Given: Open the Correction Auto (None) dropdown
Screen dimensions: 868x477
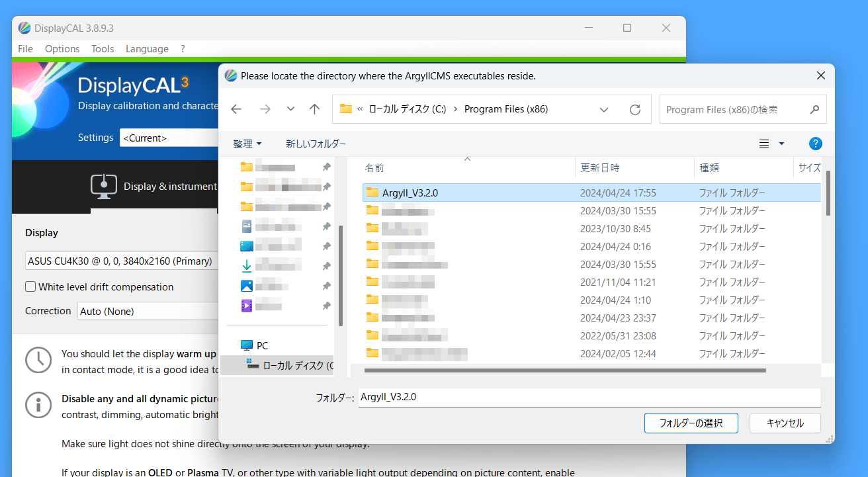Looking at the screenshot, I should click(148, 311).
